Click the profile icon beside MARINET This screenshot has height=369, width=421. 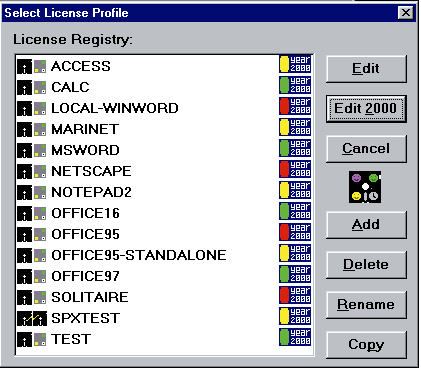32,129
